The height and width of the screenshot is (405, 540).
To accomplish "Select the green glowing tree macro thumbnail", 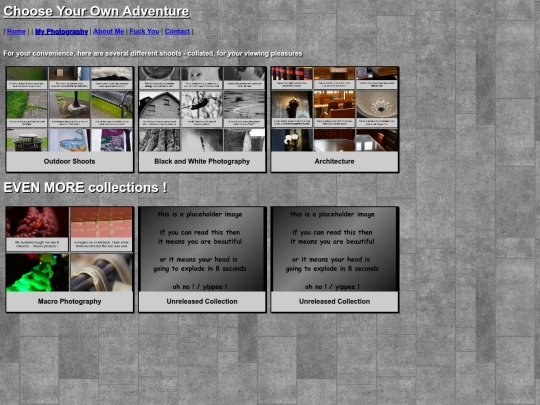I will pos(37,272).
